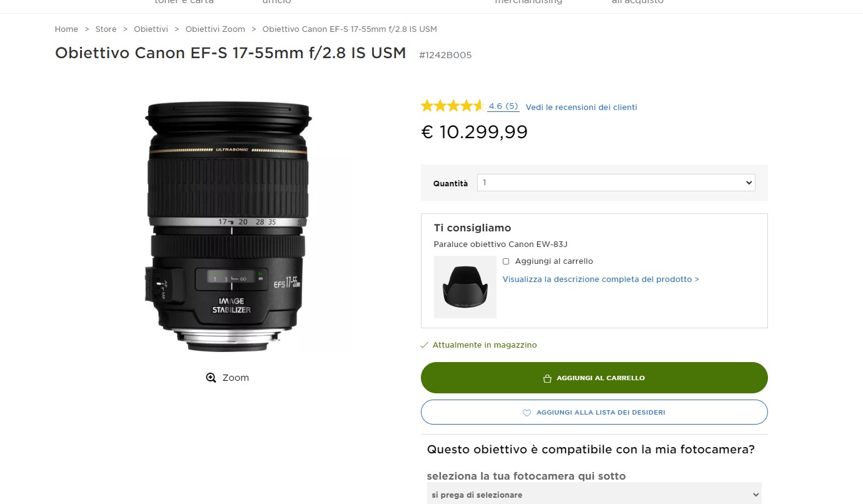Expand the 'si prega di selezionare' camera dropdown
This screenshot has width=863, height=504.
pos(594,494)
